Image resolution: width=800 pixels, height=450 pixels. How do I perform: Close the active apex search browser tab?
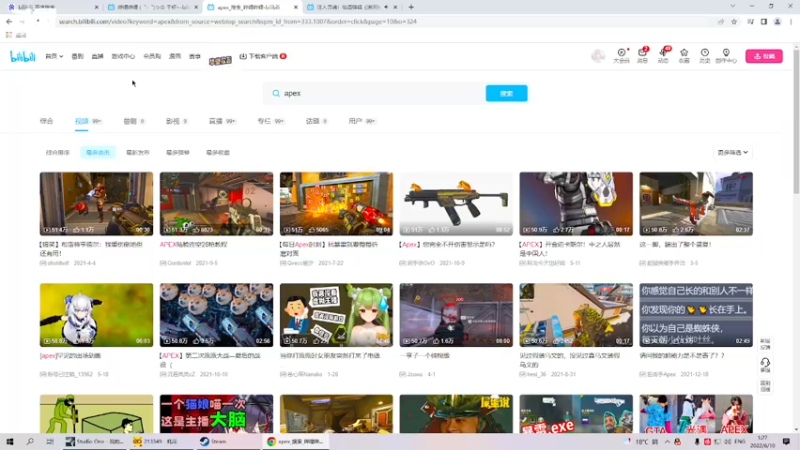coord(295,7)
